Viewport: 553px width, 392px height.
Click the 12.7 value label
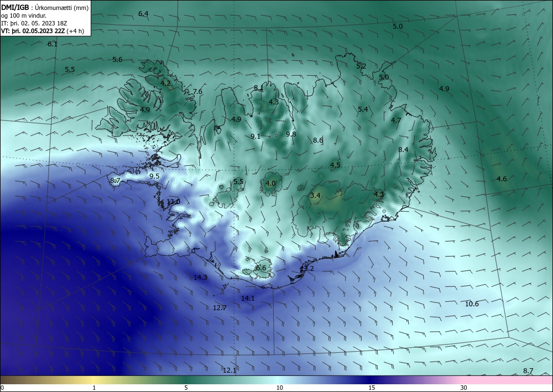pos(220,308)
